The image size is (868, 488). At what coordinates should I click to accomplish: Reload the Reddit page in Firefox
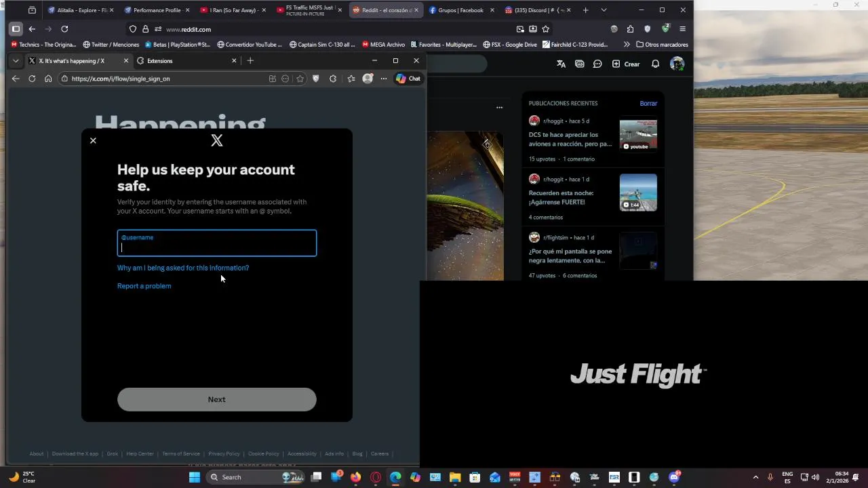tap(64, 29)
